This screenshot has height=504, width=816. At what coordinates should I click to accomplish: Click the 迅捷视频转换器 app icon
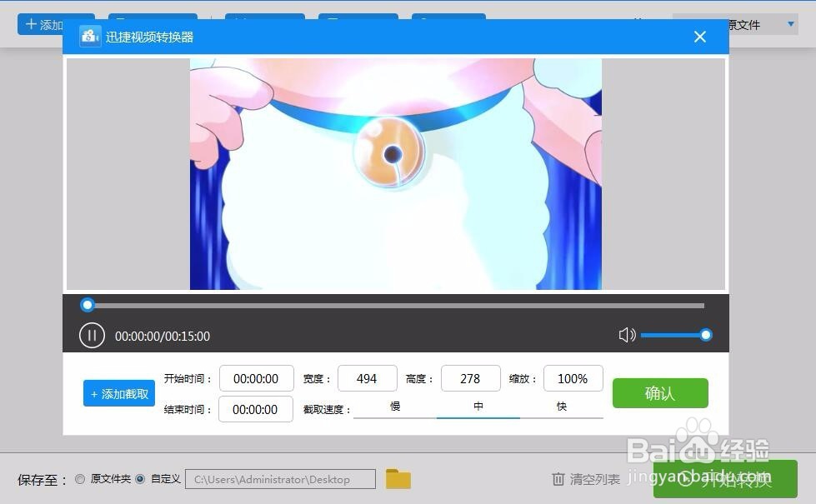90,37
